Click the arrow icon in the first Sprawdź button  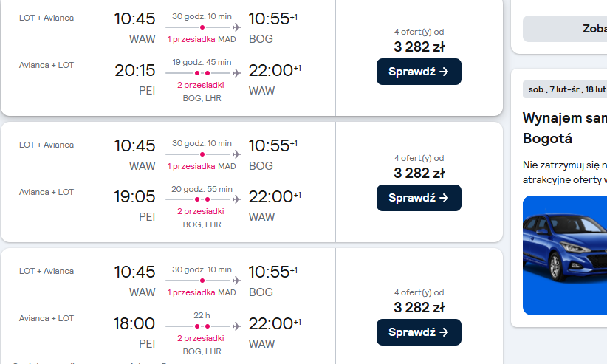point(444,72)
